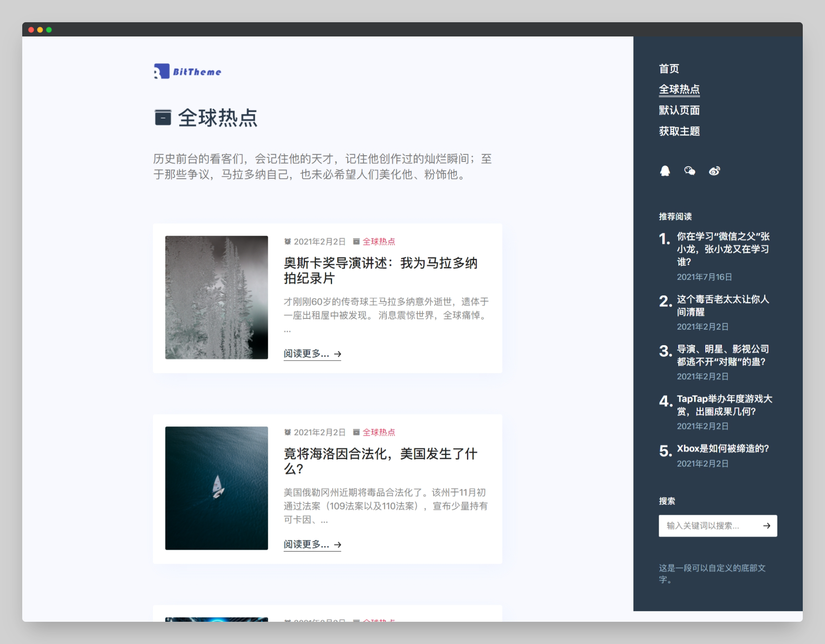Click the number 5. in recommended list
Viewport: 825px width, 644px height.
click(x=665, y=451)
